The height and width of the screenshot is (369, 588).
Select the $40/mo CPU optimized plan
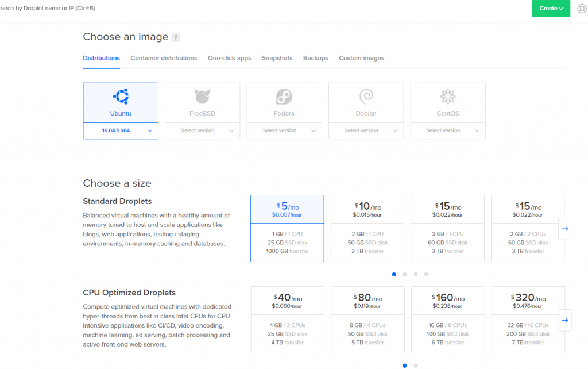(288, 320)
